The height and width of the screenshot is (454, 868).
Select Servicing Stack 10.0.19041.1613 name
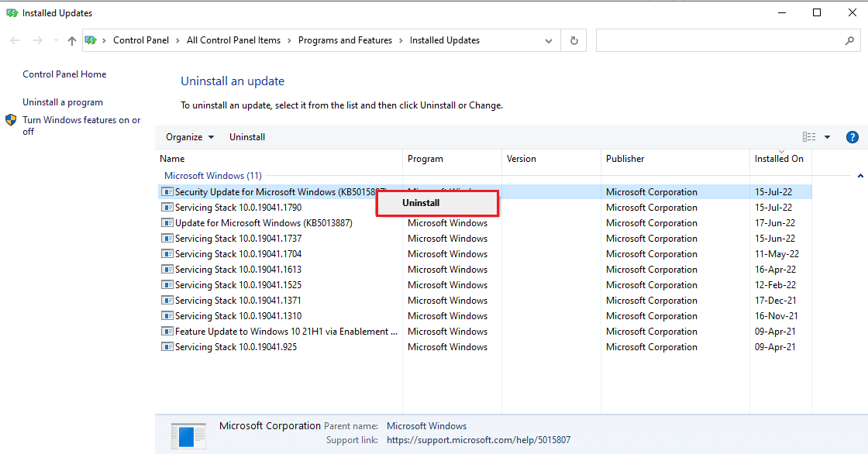click(x=239, y=270)
